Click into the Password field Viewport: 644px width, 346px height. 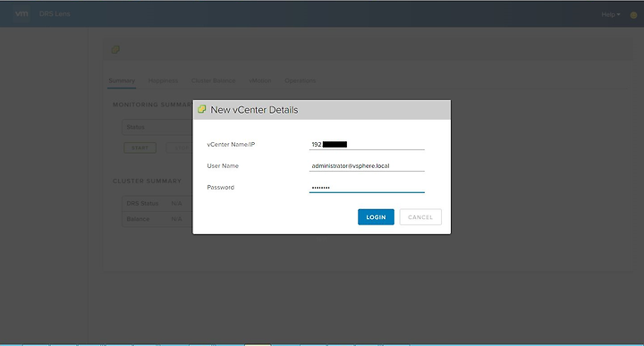pyautogui.click(x=367, y=188)
